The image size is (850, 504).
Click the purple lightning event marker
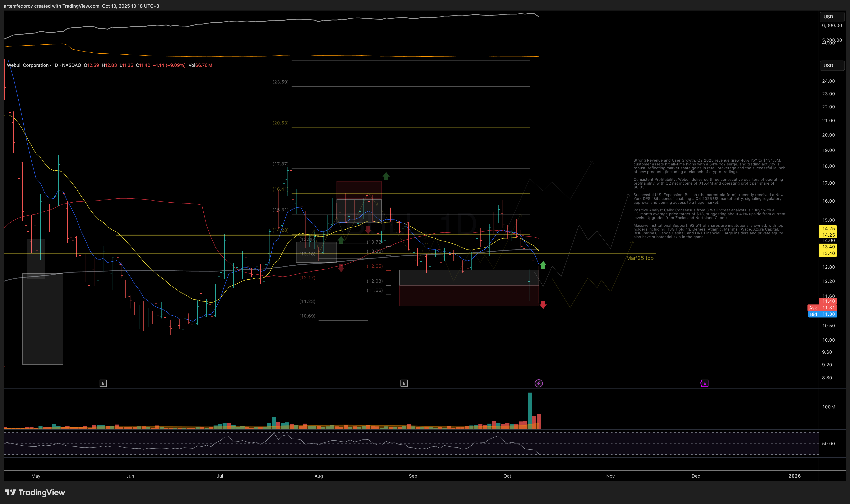coord(539,383)
